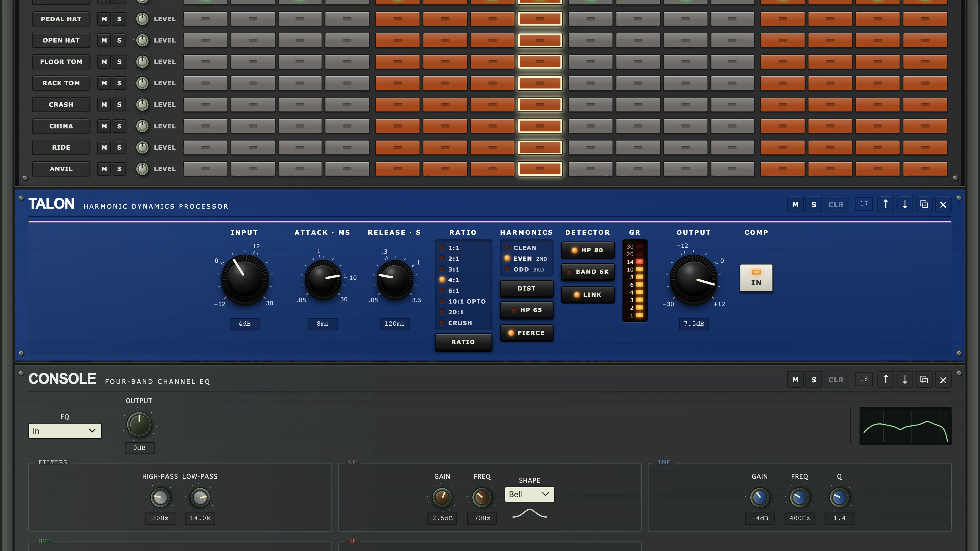
Task: Move the CONSOLE module down with arrow icon
Action: click(905, 380)
